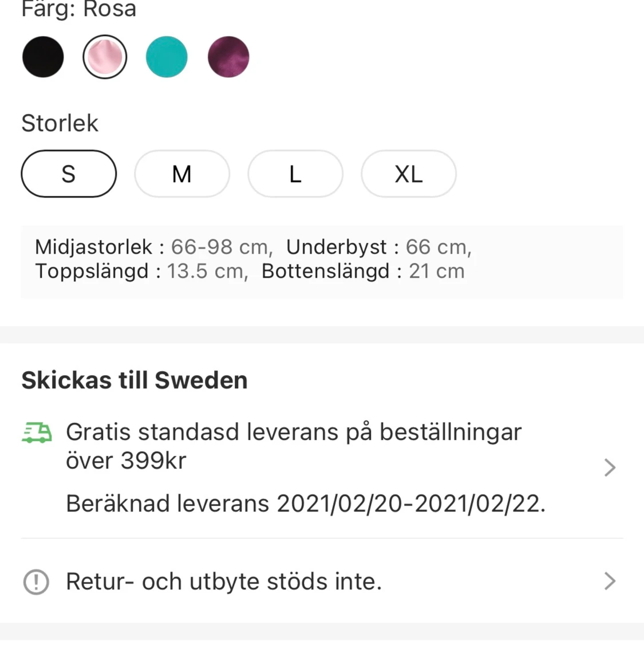Click the 'Storlek' section label
644x645 pixels.
pos(60,123)
